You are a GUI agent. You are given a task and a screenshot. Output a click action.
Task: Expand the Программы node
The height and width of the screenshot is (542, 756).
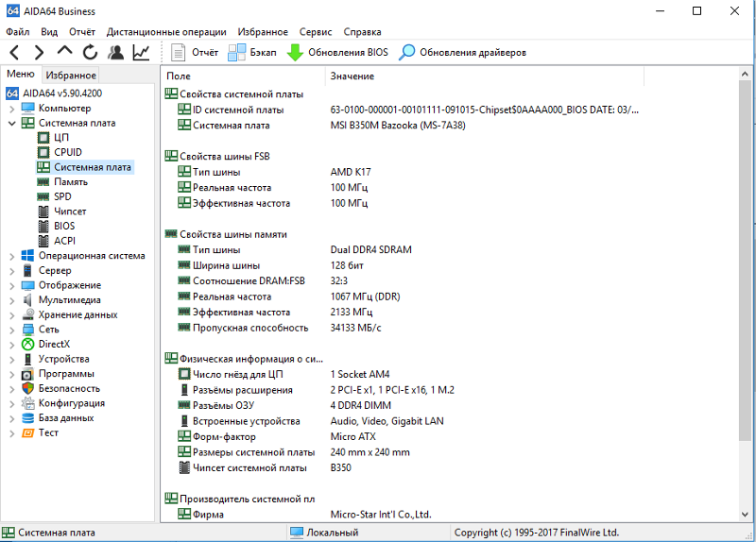(12, 374)
